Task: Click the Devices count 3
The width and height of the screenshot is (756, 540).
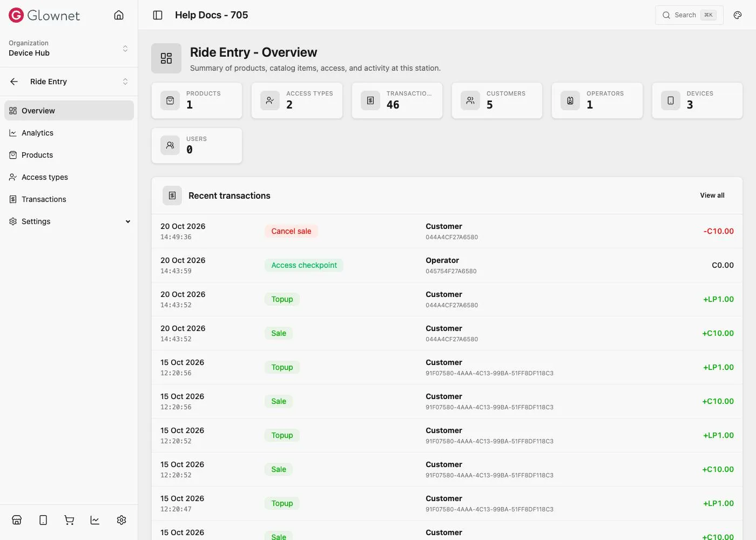Action: 690,105
